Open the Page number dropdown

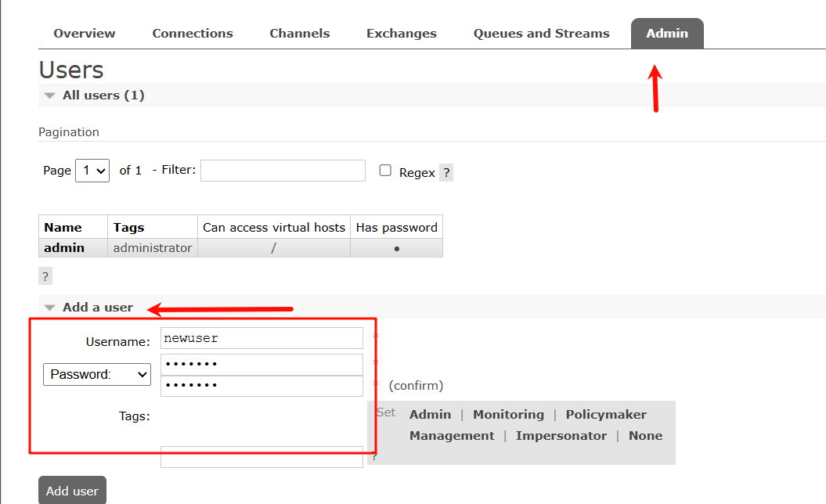[x=92, y=171]
